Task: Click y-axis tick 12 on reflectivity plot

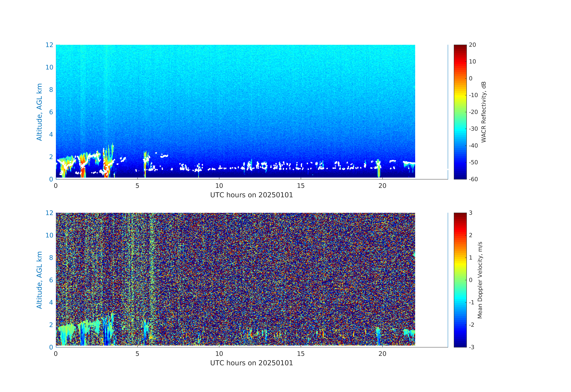Action: tap(49, 45)
